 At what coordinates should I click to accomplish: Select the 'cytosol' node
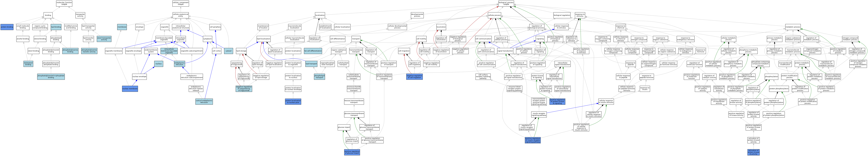point(229,51)
